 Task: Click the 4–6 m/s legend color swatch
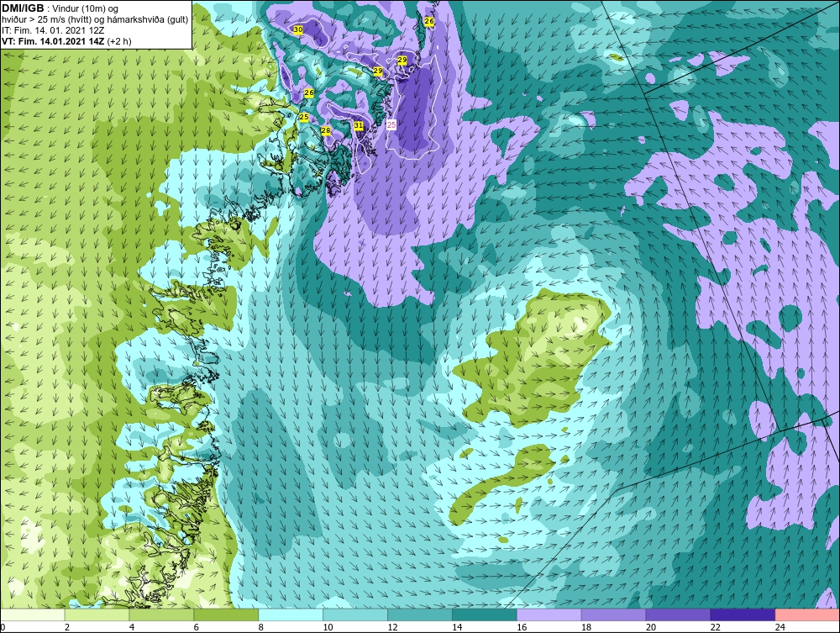[161, 615]
